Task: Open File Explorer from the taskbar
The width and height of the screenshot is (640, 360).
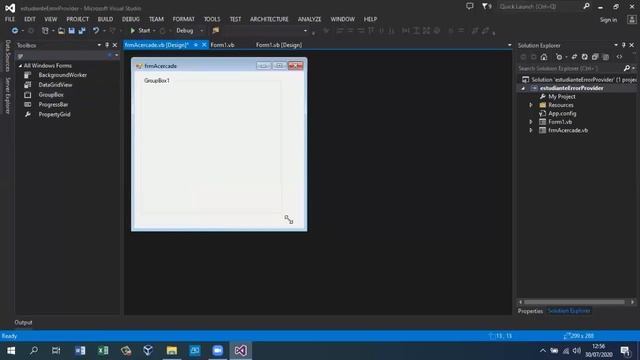Action: [x=172, y=351]
